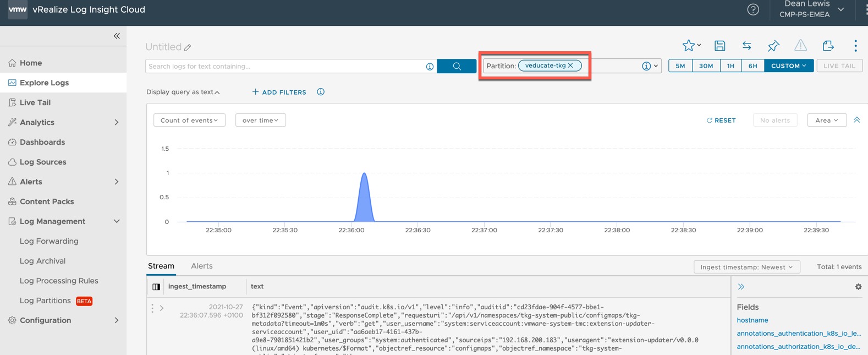Click No alerts button
Screen dimensions: 868x355
coord(775,120)
